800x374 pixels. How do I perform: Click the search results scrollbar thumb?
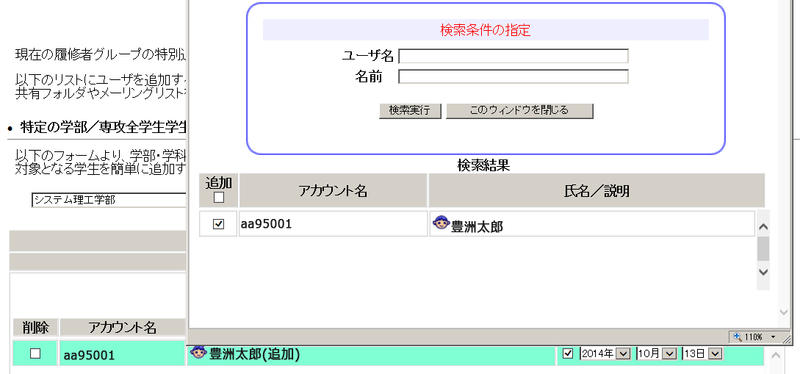point(763,248)
